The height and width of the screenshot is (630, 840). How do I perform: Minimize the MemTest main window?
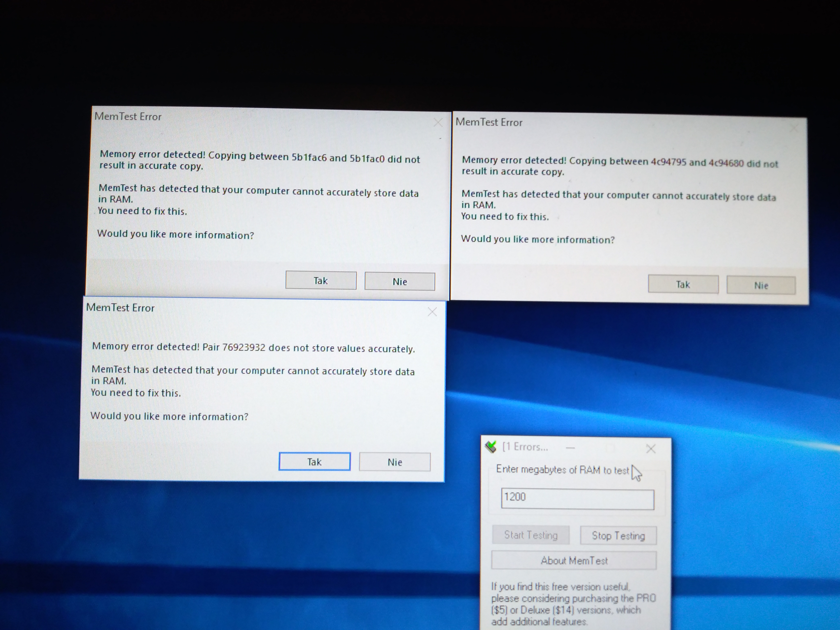570,448
